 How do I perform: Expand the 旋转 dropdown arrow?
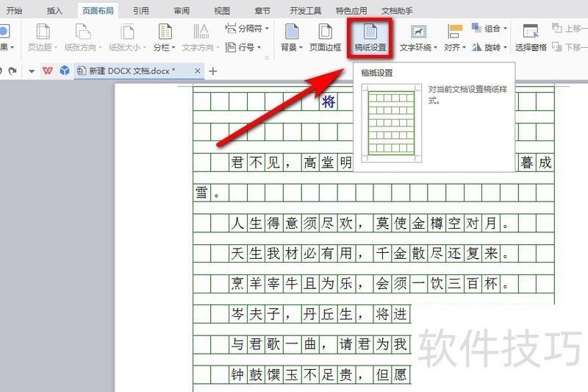coord(505,48)
